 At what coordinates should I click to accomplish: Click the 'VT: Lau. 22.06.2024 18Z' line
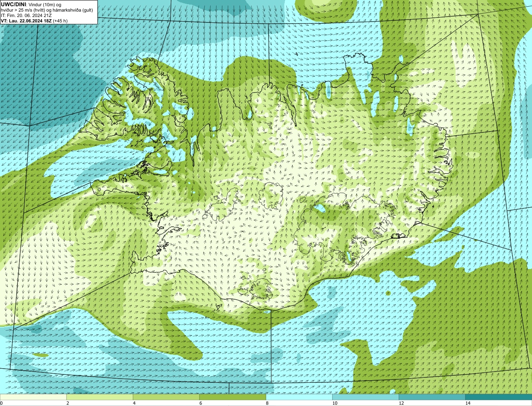pyautogui.click(x=26, y=21)
